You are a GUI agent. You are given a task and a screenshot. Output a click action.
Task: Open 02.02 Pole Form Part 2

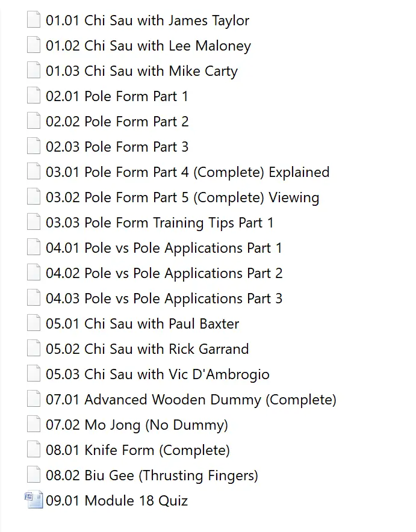click(x=117, y=122)
